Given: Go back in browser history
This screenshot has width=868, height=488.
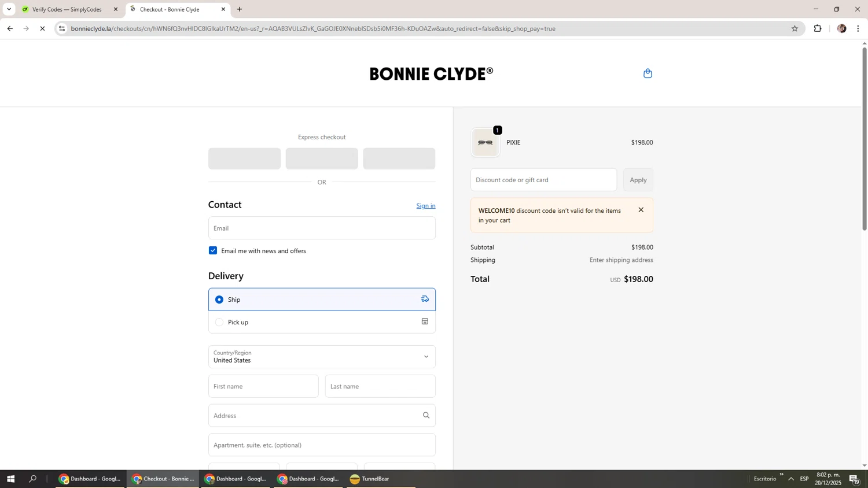Looking at the screenshot, I should click(10, 28).
